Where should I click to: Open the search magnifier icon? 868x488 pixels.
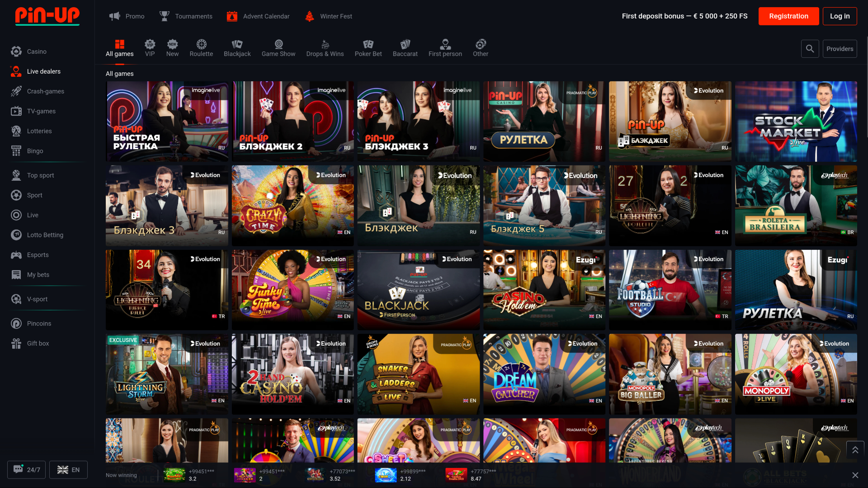click(810, 48)
